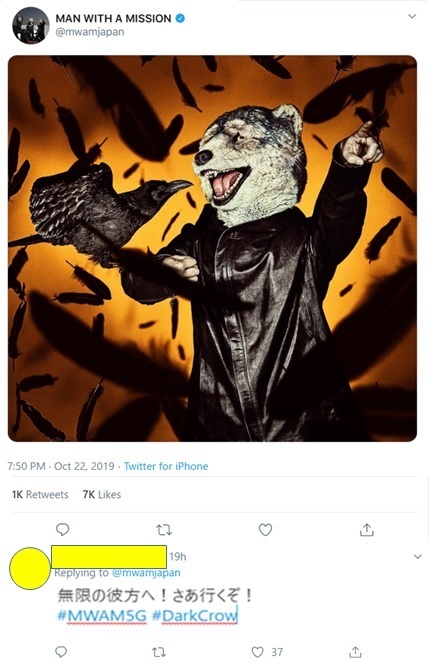The width and height of the screenshot is (429, 664).
Task: Expand the main tweet options chevron
Action: [x=412, y=17]
